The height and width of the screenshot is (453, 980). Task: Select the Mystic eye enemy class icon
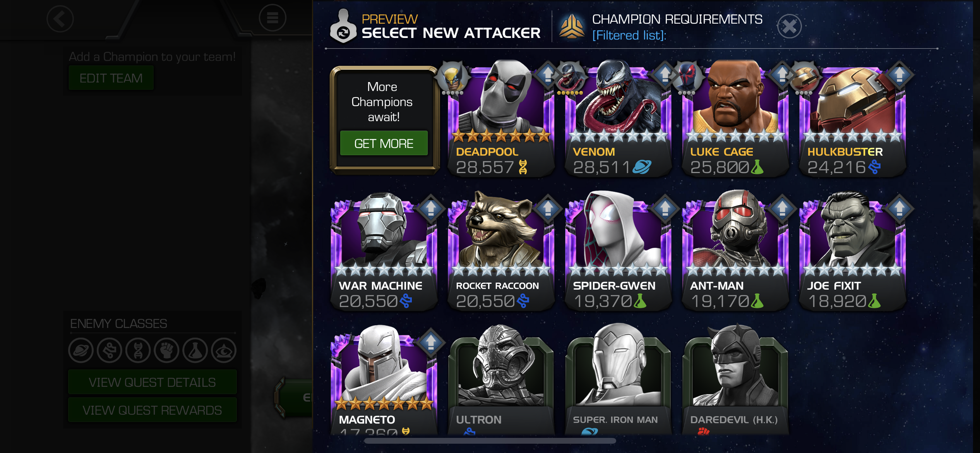pyautogui.click(x=224, y=350)
